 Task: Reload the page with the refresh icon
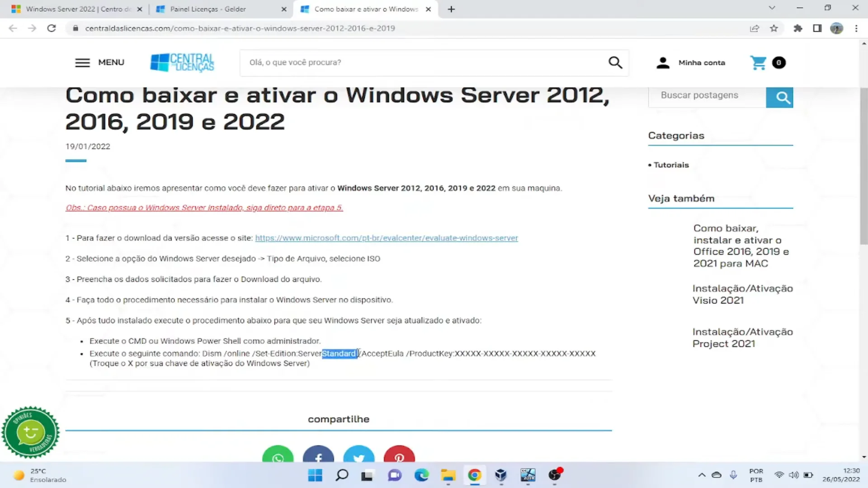click(x=52, y=28)
